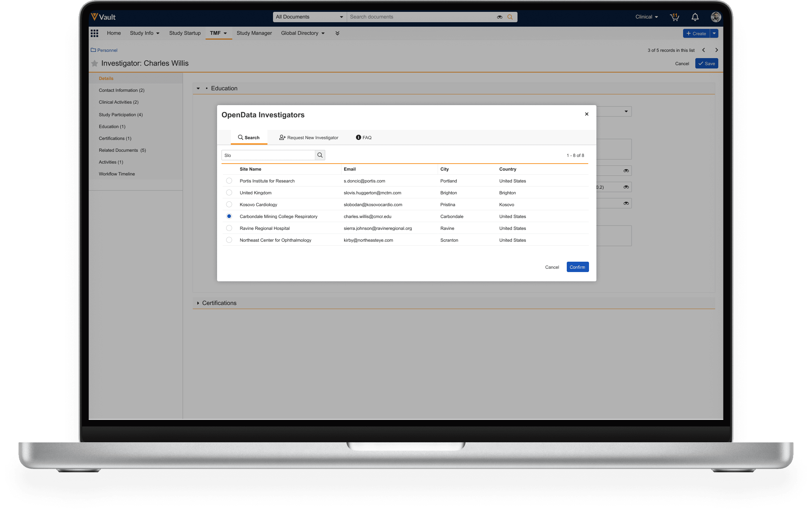This screenshot has width=812, height=513.
Task: Click the app launcher grid icon
Action: [x=94, y=33]
